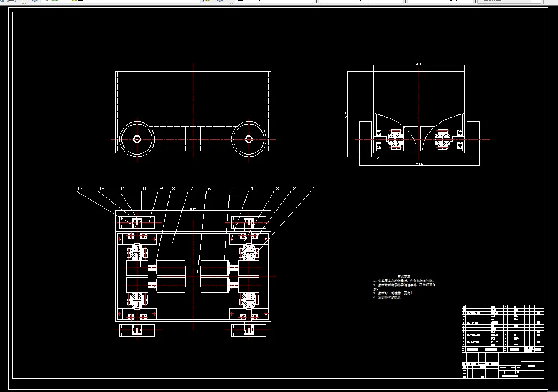This screenshot has width=558, height=392.
Task: Select part callout number 12
Action: pyautogui.click(x=102, y=189)
